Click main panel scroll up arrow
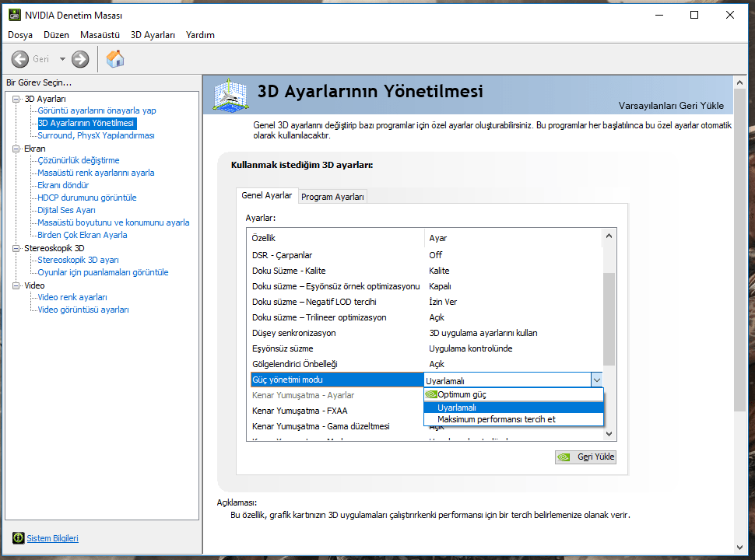The image size is (755, 560). click(739, 82)
